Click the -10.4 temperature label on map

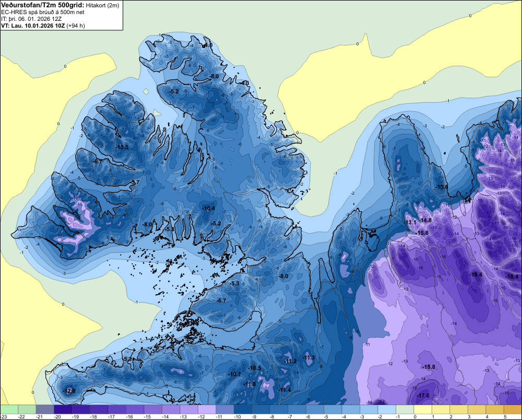[x=209, y=208]
